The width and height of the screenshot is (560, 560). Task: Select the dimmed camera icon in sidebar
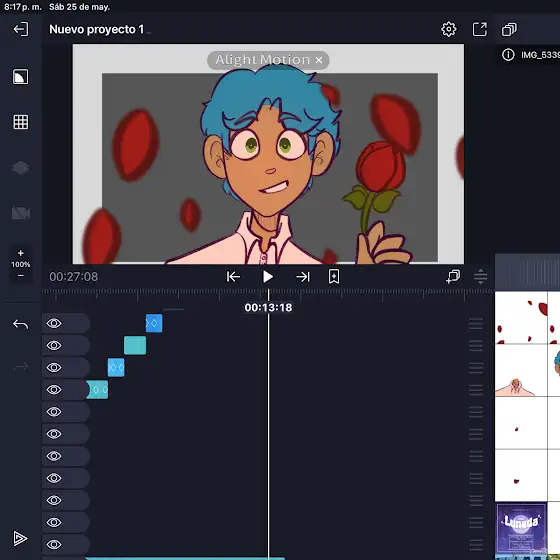(21, 213)
